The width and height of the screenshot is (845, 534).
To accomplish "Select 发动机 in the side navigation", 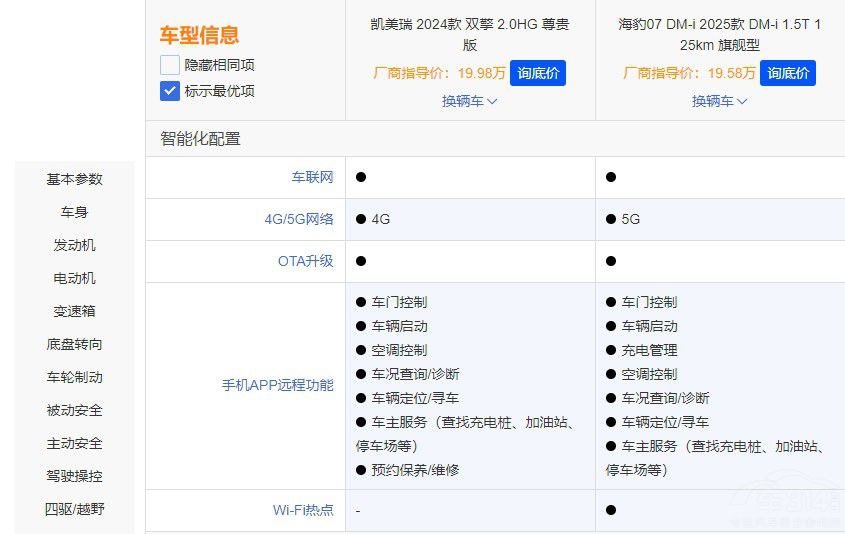I will (74, 245).
